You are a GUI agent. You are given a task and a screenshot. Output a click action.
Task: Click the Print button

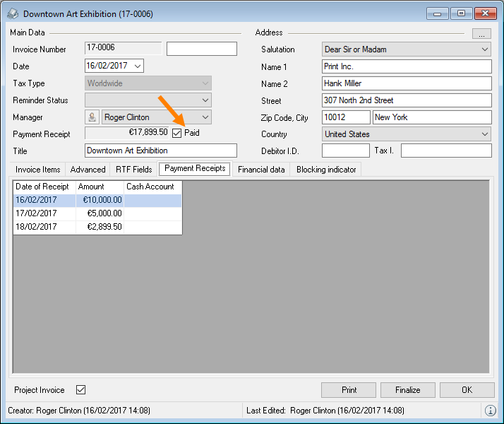coord(349,390)
